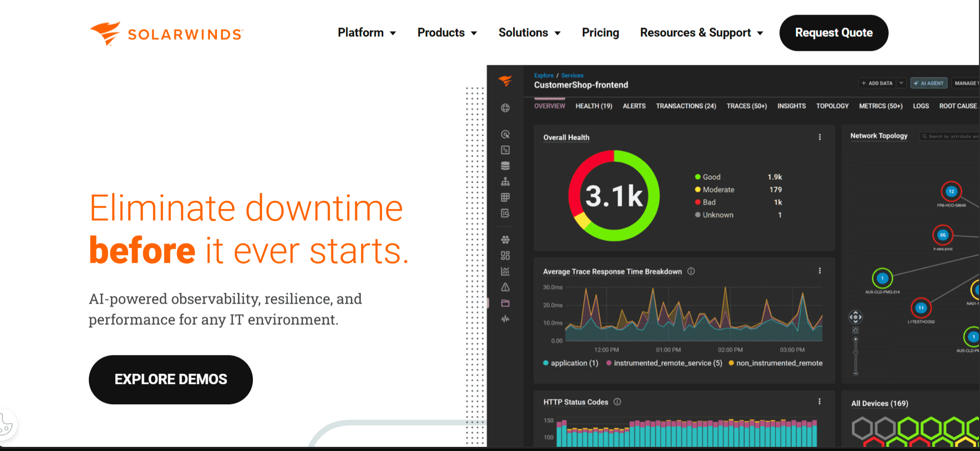The height and width of the screenshot is (451, 980).
Task: Click the Add Data button
Action: point(877,83)
